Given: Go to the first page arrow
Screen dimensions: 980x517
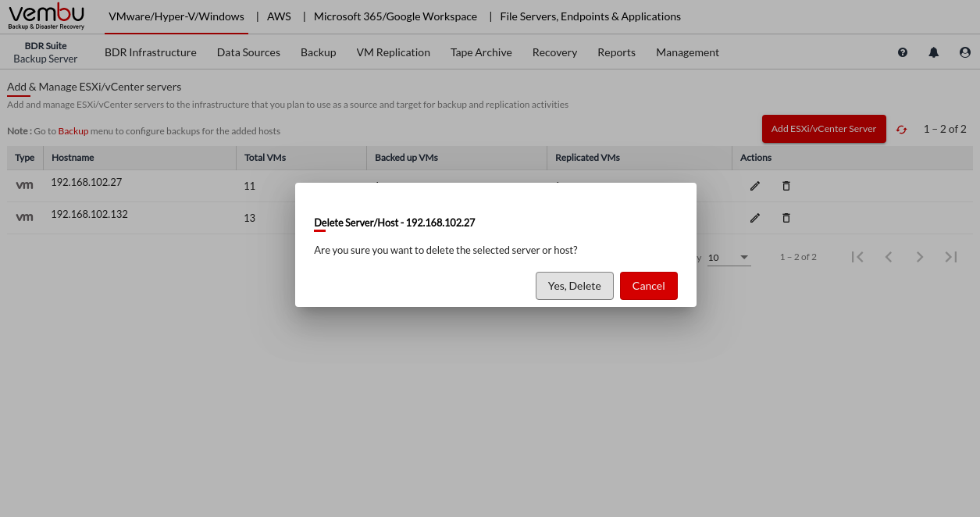Looking at the screenshot, I should coord(857,257).
